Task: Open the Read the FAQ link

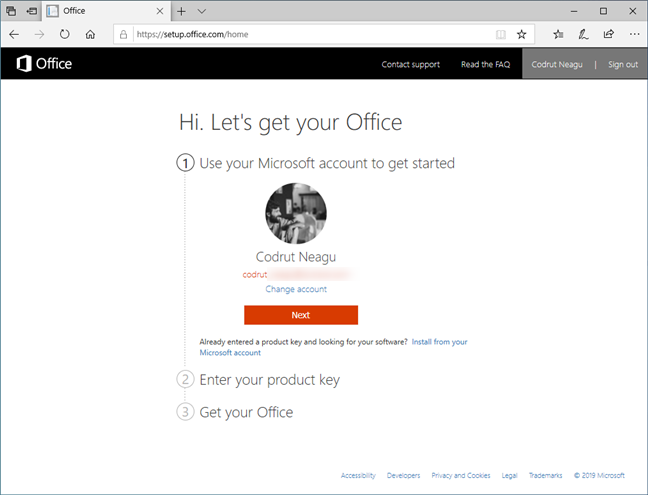Action: point(485,64)
